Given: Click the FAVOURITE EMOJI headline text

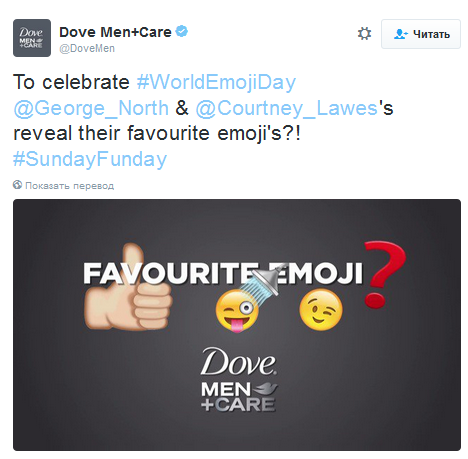Looking at the screenshot, I should click(223, 273).
